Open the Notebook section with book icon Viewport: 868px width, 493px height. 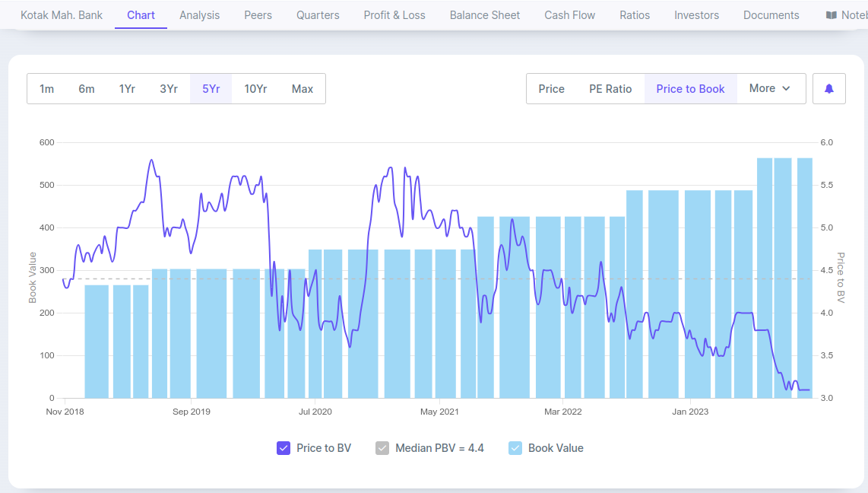coord(847,15)
